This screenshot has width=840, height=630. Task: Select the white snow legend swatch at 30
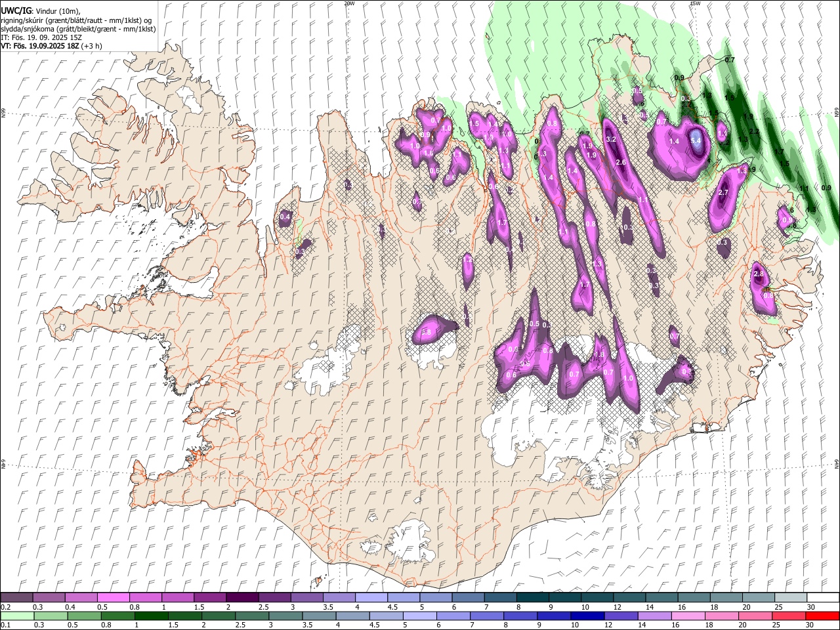(x=822, y=598)
